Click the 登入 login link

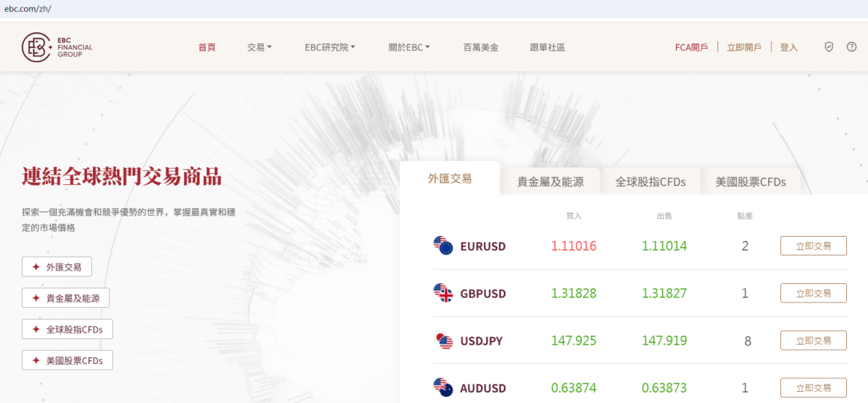click(x=789, y=48)
